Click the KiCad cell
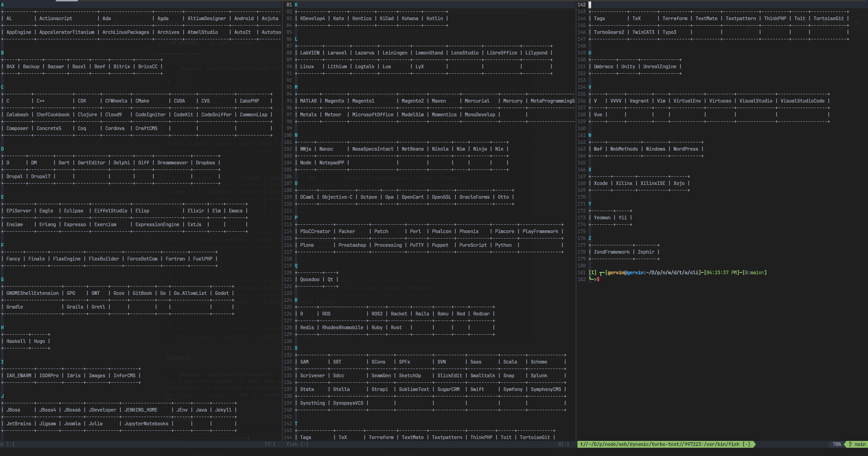Screen dimensions: 868x456 tap(387, 18)
